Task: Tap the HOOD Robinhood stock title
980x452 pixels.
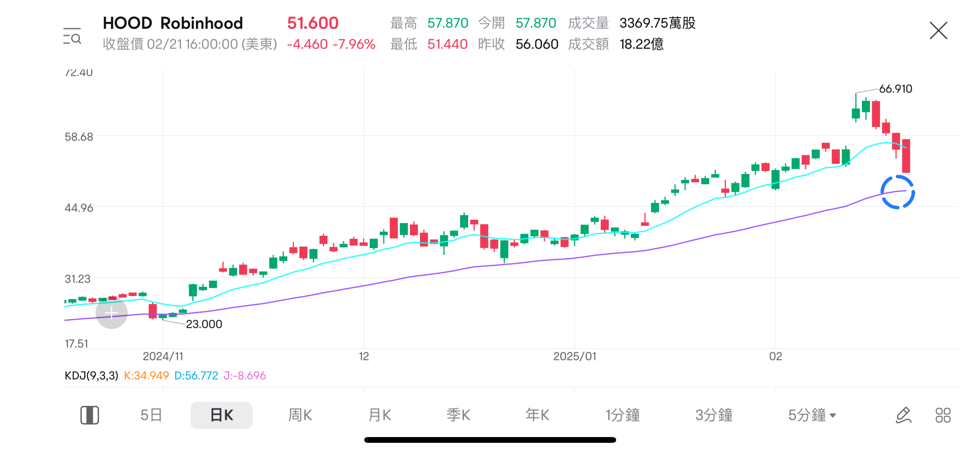Action: tap(173, 23)
